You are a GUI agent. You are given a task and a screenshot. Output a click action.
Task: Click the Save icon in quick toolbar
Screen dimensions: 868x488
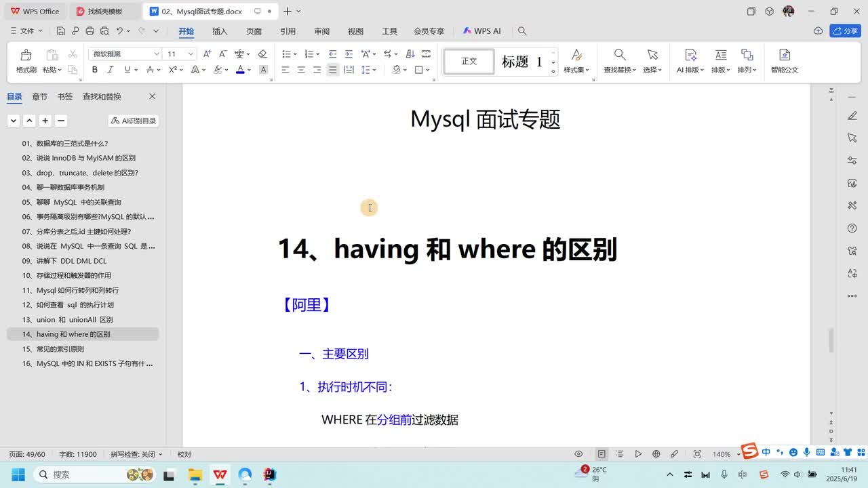tap(61, 31)
